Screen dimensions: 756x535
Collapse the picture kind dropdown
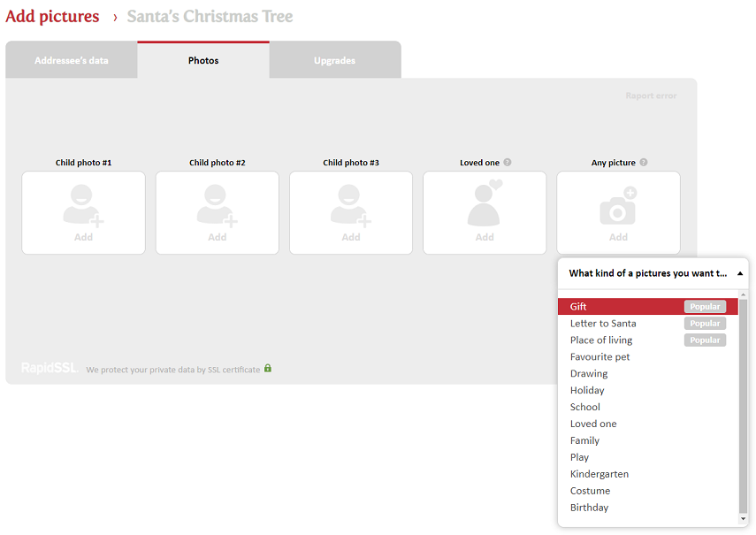pyautogui.click(x=739, y=273)
